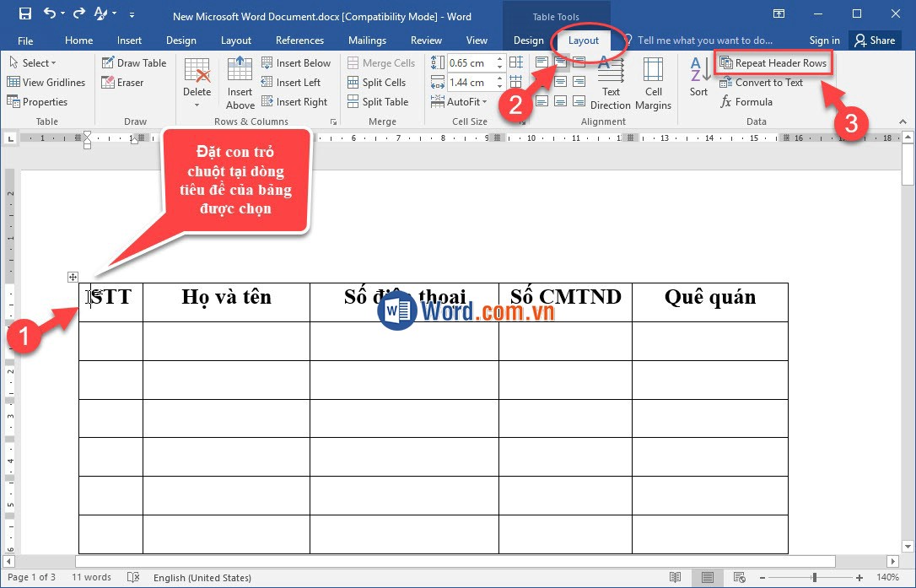Click Split Cells in the Merge group

point(378,82)
